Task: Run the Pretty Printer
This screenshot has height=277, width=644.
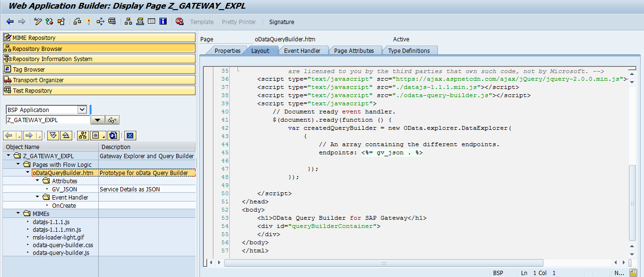Action: (239, 22)
